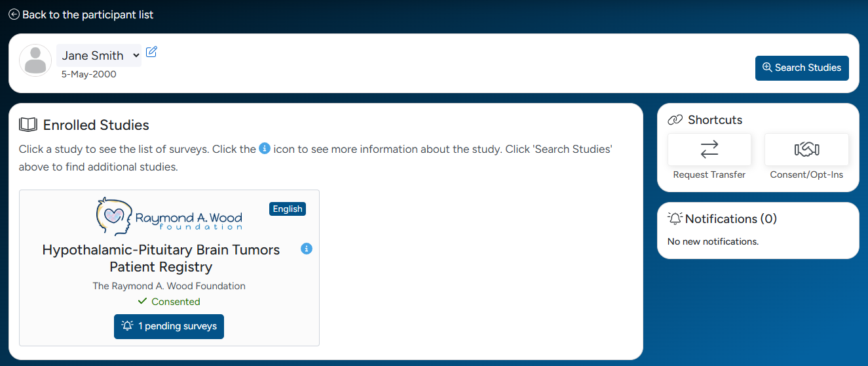Click the Enrolled Studies book icon
Viewport: 868px width, 366px height.
[x=28, y=125]
